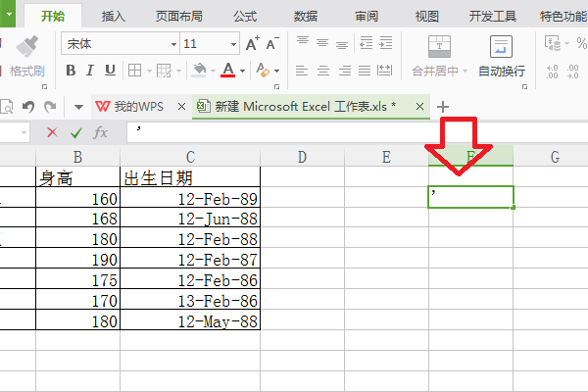Select column C header
This screenshot has width=588, height=392.
(x=190, y=157)
